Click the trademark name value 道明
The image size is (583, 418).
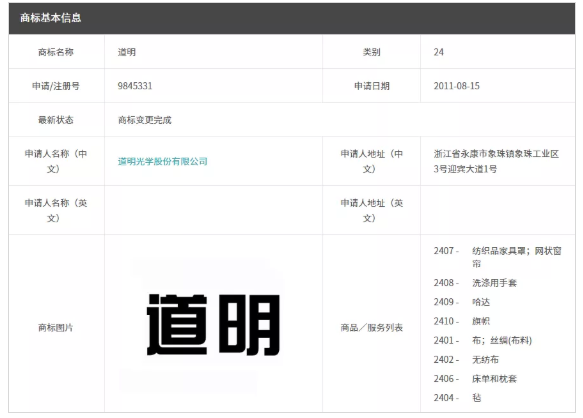pos(127,52)
